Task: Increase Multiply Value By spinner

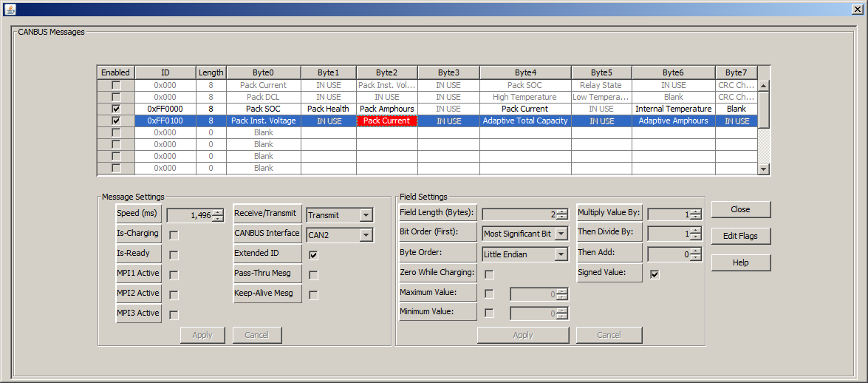Action: tap(696, 211)
